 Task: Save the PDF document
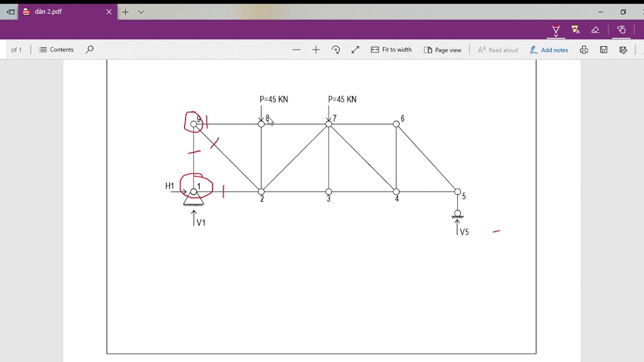[604, 50]
